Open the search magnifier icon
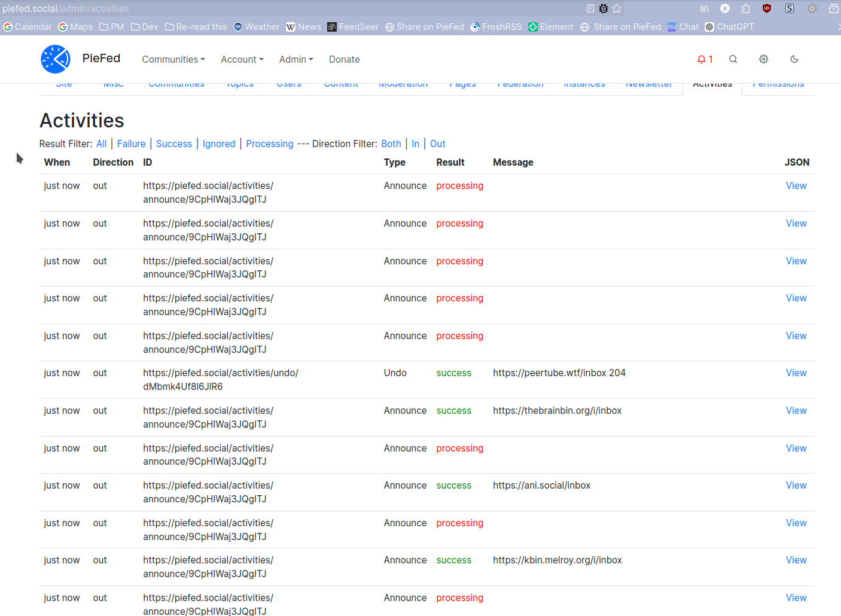The height and width of the screenshot is (616, 841). click(x=733, y=59)
